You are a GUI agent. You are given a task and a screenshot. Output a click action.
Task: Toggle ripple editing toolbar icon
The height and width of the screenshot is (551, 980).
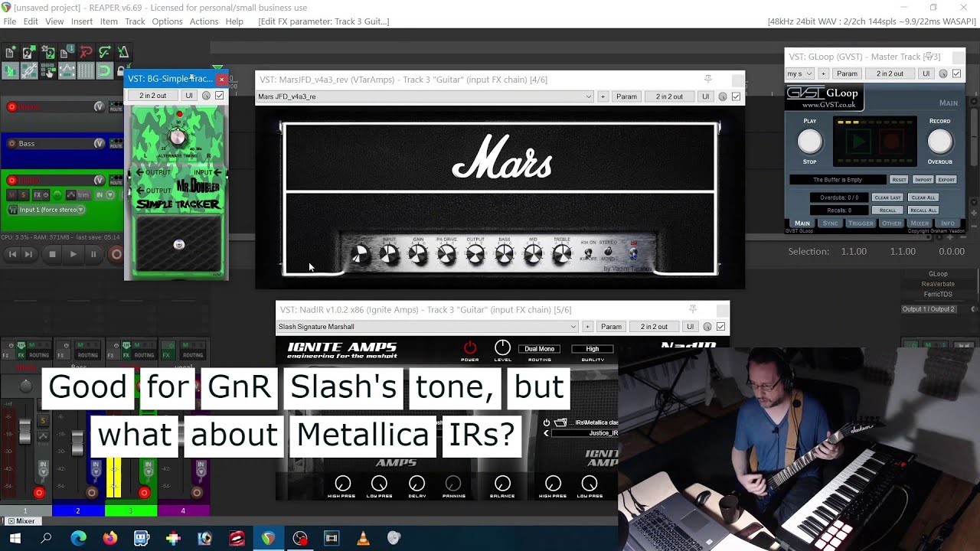pos(48,70)
